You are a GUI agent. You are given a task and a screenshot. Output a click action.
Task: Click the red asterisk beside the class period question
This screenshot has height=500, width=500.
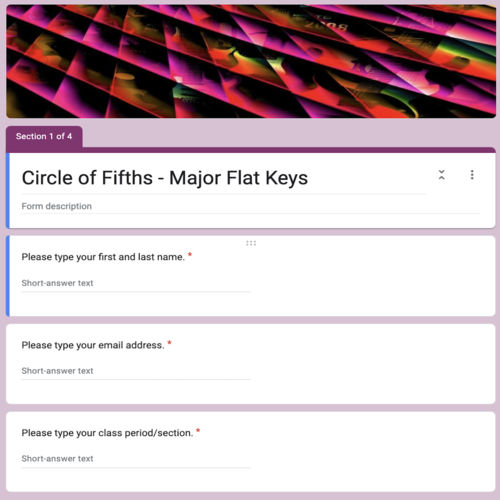pos(198,431)
